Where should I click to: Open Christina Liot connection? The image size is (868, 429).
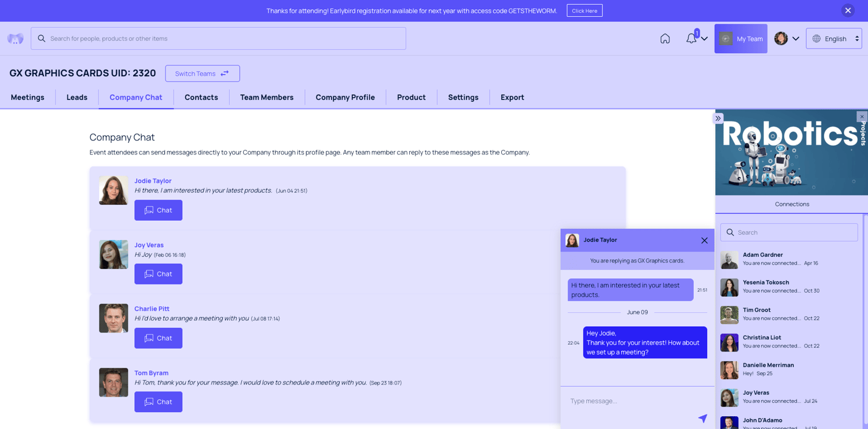coord(789,342)
